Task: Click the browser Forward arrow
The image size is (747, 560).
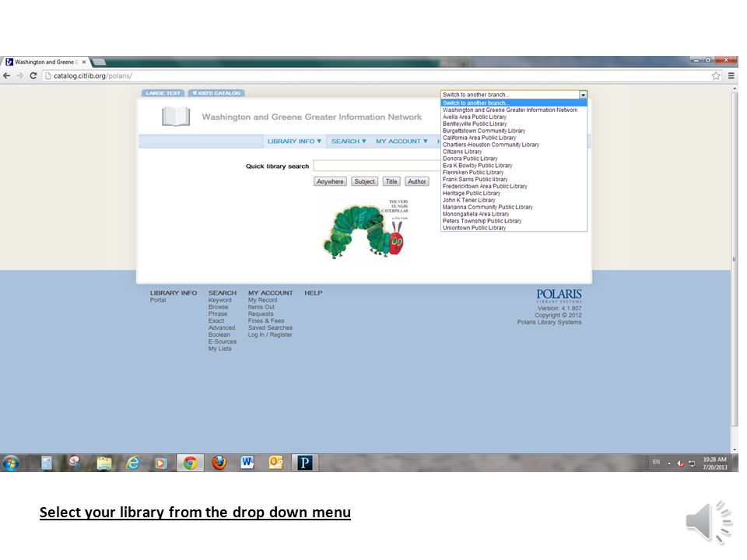Action: pyautogui.click(x=19, y=75)
